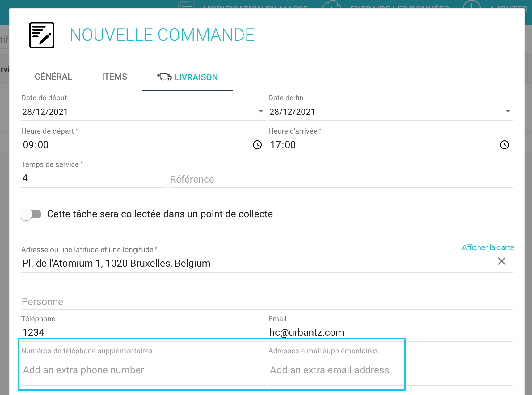Click the Date de fin value 28/12/2021
Image resolution: width=532 pixels, height=395 pixels.
click(x=292, y=112)
